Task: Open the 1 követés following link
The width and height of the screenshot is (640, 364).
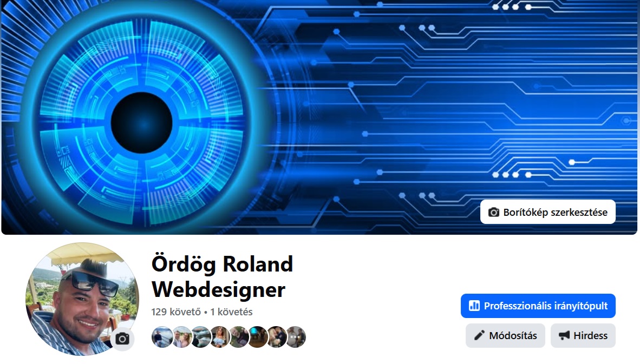Action: click(x=231, y=312)
